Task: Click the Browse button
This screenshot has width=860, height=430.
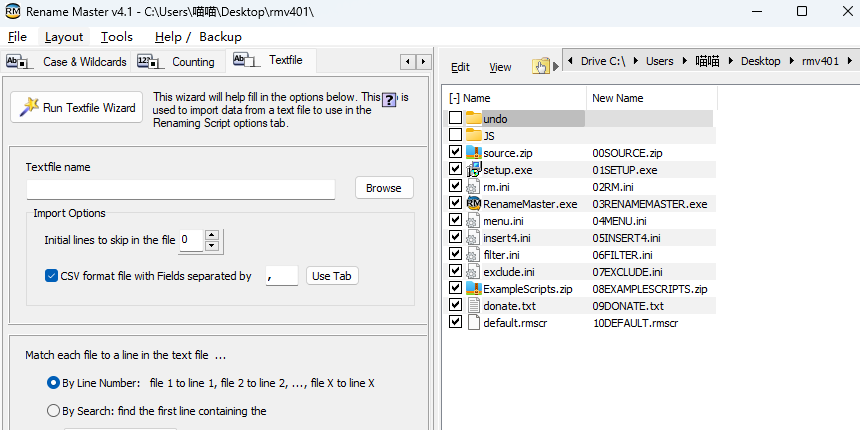Action: 383,187
